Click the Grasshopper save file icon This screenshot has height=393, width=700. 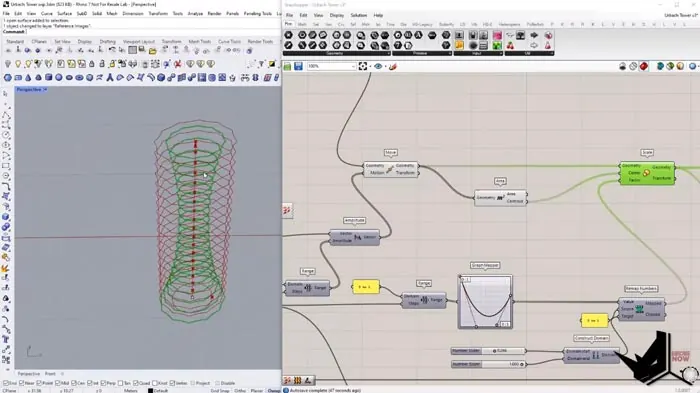tap(298, 67)
